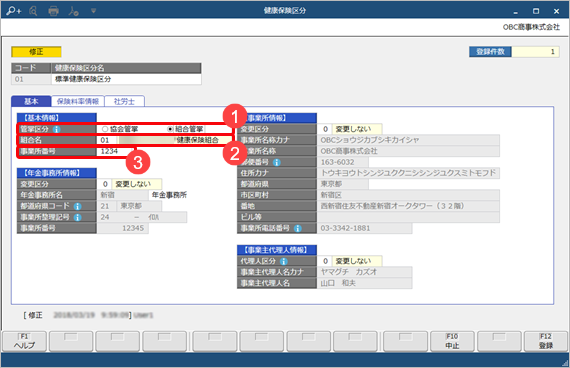The image size is (570, 368).
Task: Click the 市区町村 field 新宿区
Action: click(x=408, y=195)
